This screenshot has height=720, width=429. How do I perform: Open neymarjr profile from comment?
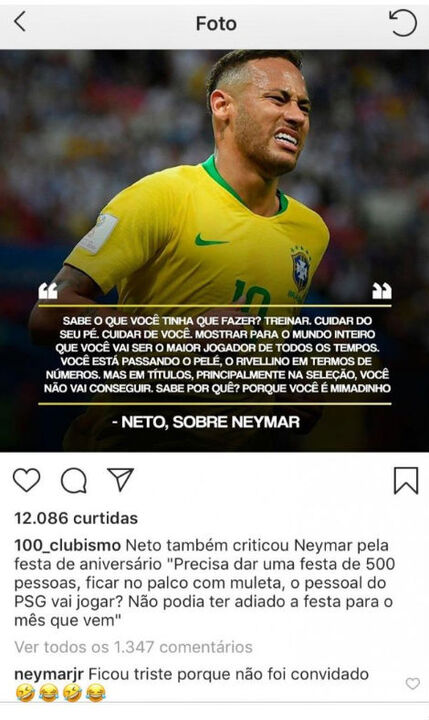pyautogui.click(x=49, y=675)
